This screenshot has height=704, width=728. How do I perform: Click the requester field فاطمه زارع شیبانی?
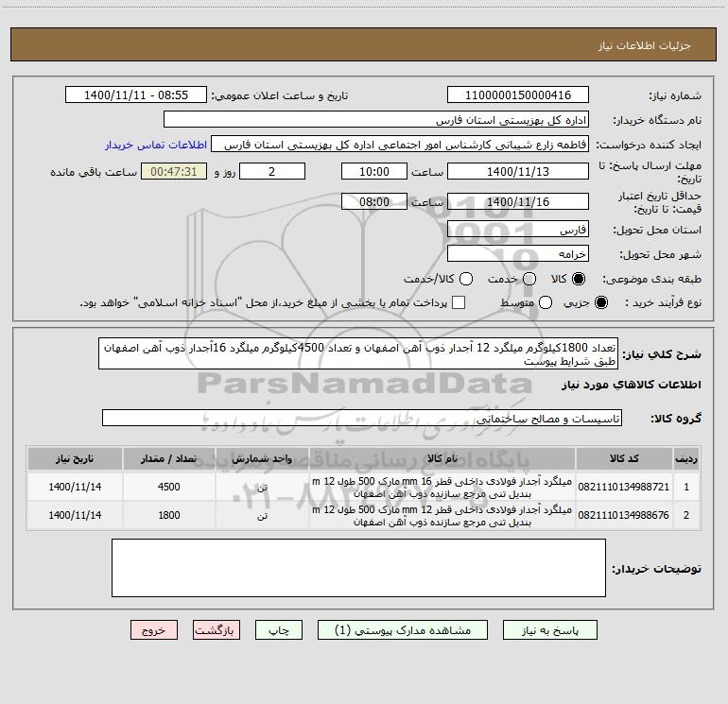coord(400,144)
